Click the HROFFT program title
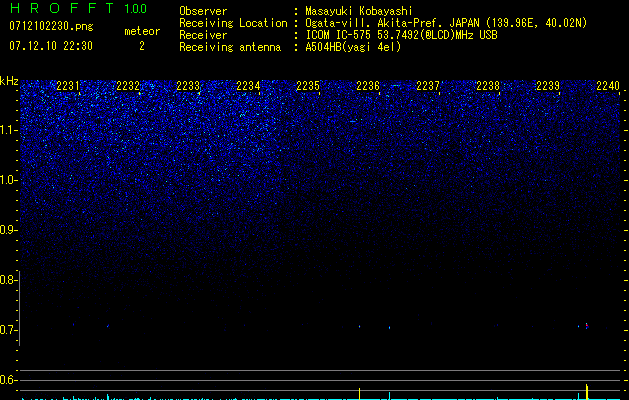 [x=61, y=8]
